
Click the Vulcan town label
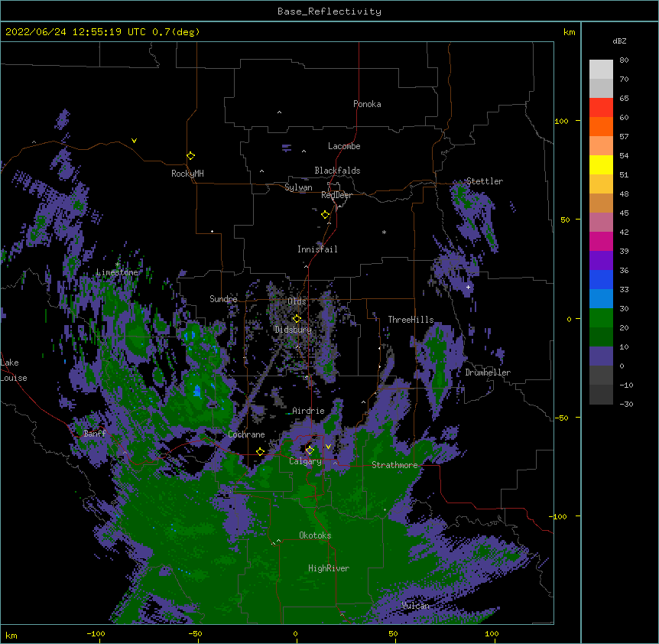415,606
